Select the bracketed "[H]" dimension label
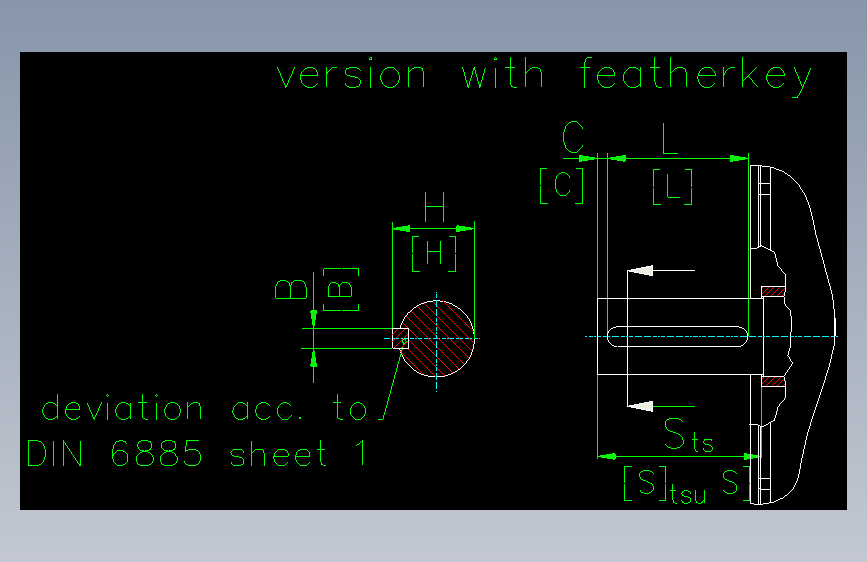Viewport: 867px width, 562px height. tap(434, 254)
